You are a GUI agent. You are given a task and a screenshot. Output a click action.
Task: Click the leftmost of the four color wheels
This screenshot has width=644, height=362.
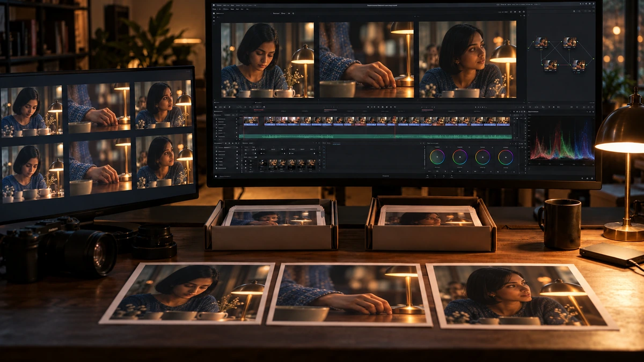(437, 157)
